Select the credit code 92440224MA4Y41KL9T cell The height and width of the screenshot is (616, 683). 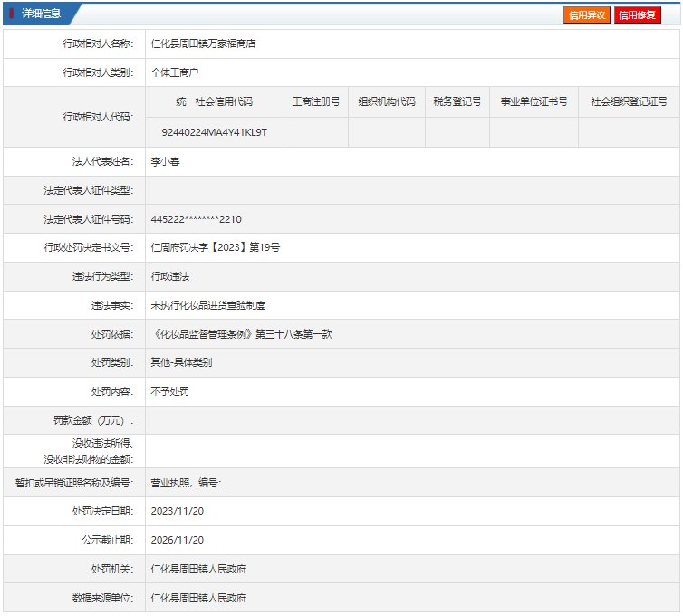click(215, 132)
